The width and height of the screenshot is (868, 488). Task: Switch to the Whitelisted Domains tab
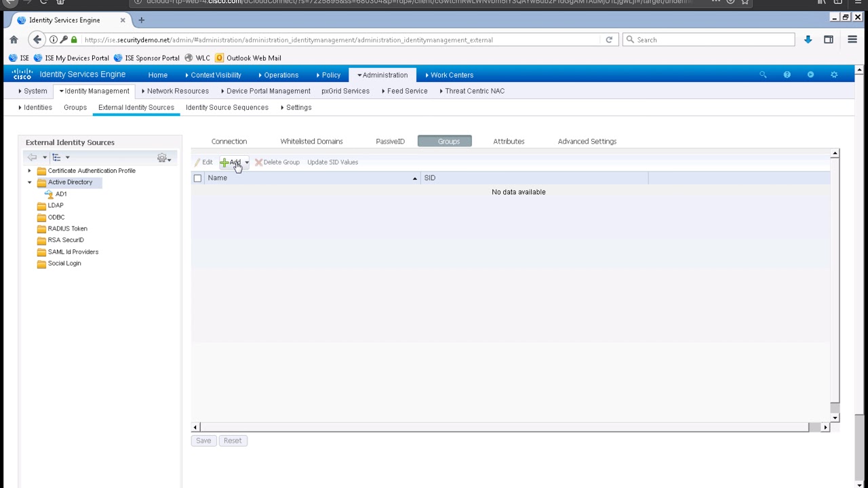point(311,142)
